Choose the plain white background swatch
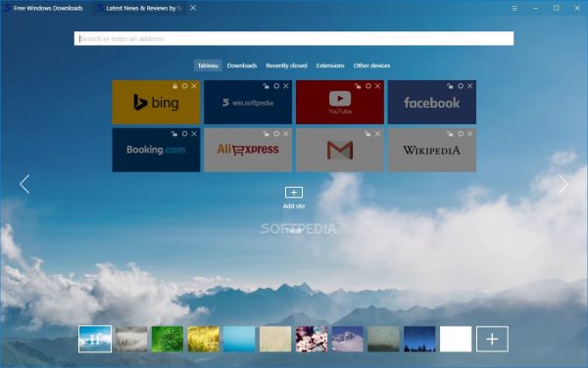 [456, 340]
